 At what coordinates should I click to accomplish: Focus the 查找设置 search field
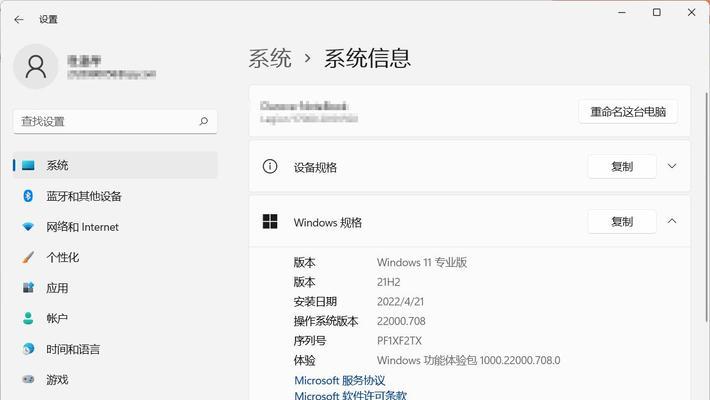click(x=115, y=121)
